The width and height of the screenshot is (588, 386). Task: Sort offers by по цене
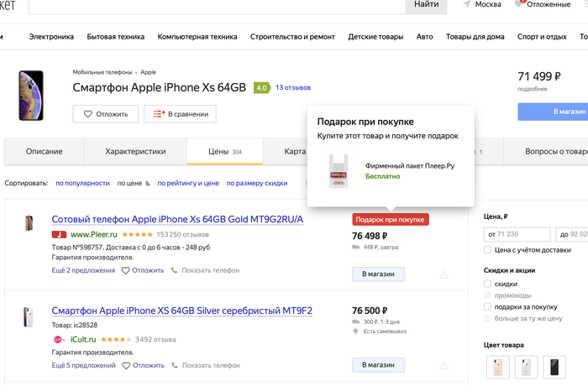click(x=133, y=183)
